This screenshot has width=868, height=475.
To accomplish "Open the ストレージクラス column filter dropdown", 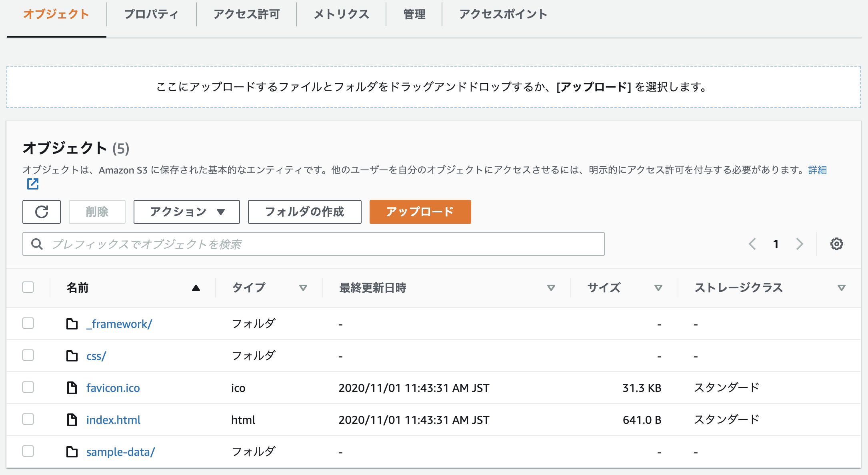I will click(842, 287).
